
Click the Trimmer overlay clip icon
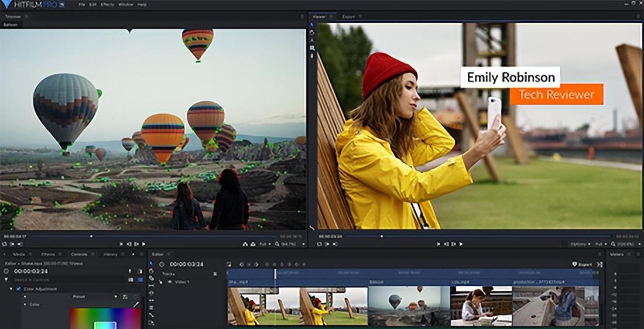tap(252, 244)
